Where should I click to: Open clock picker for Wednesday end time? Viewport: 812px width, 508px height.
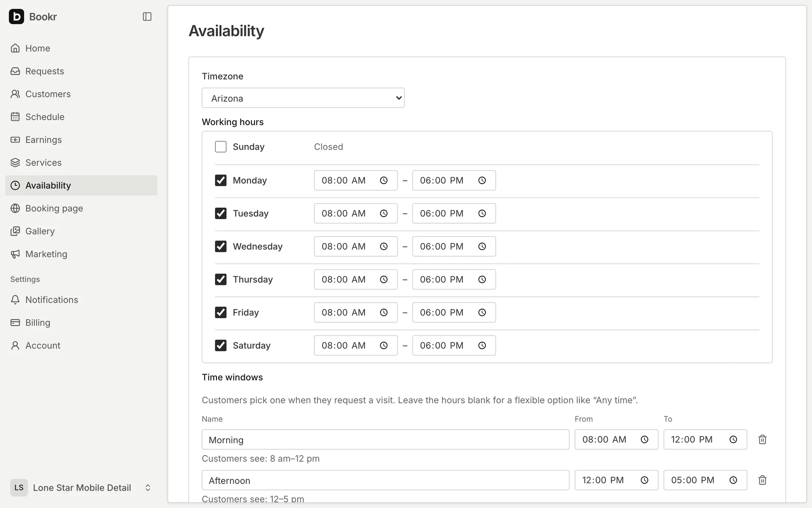482,246
